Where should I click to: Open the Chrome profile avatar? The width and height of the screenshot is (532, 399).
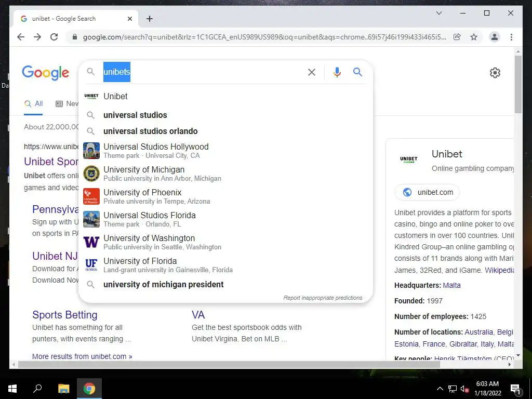[495, 37]
